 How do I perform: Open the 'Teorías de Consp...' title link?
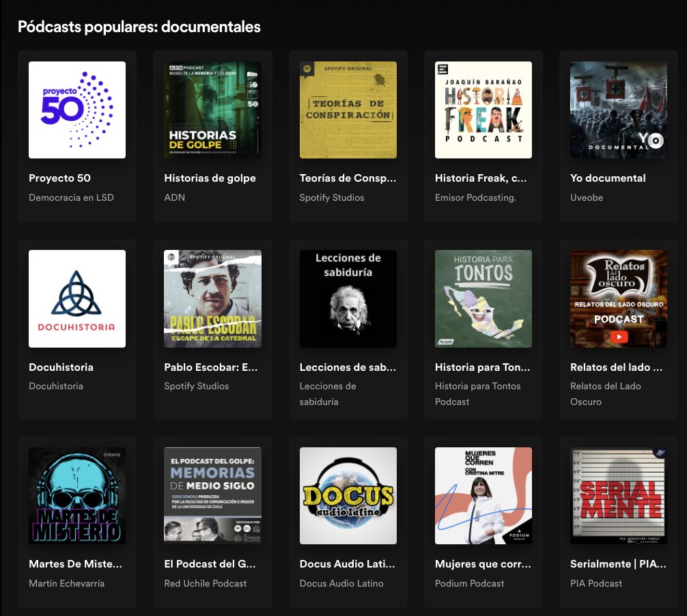point(348,178)
